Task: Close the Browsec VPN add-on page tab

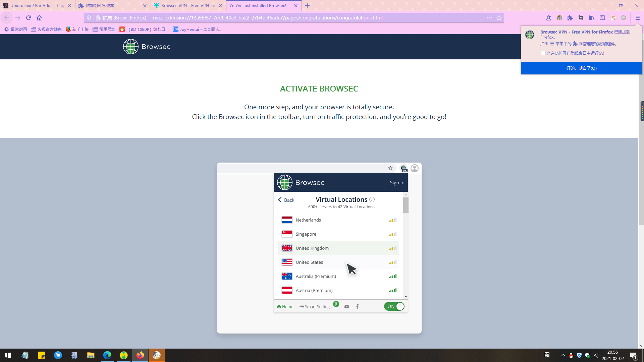Action: tap(220, 6)
